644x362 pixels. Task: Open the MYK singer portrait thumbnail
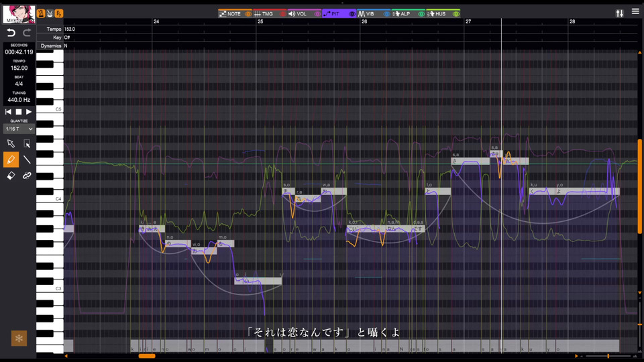(19, 14)
